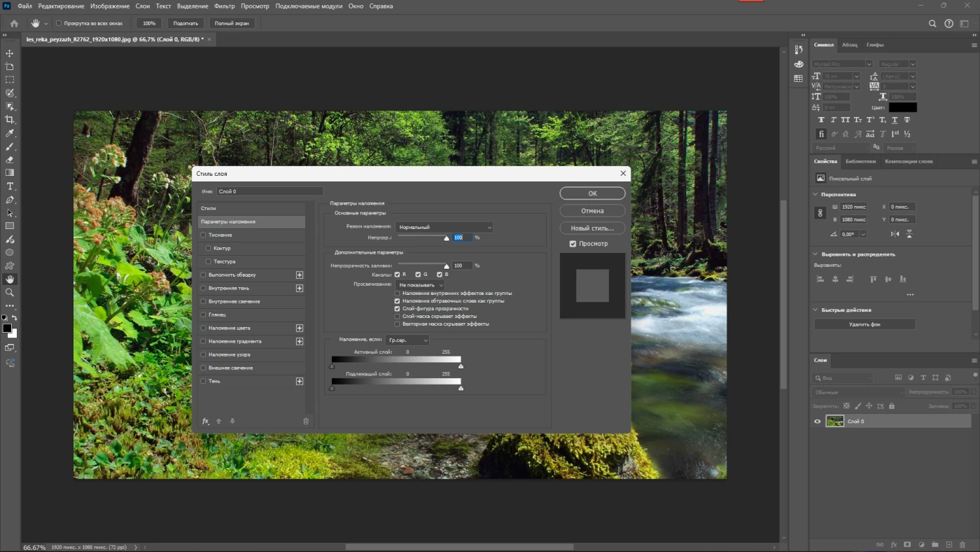Click plus icon next to Выполнить обводку
The height and width of the screenshot is (552, 980).
[x=300, y=275]
